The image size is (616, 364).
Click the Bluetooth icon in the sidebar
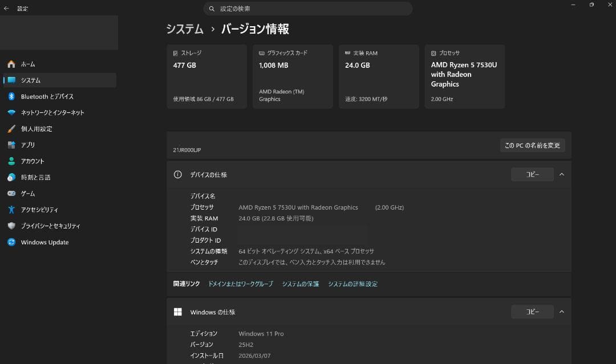coord(11,96)
